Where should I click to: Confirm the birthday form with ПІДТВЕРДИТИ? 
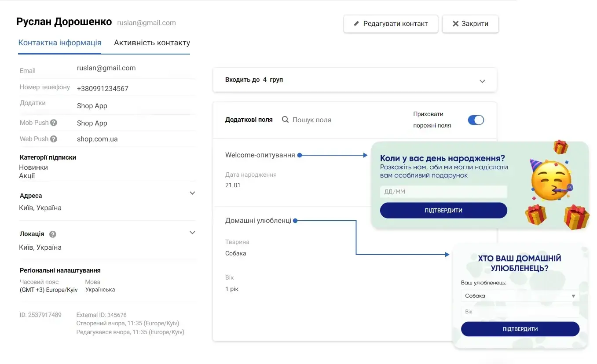[443, 211]
